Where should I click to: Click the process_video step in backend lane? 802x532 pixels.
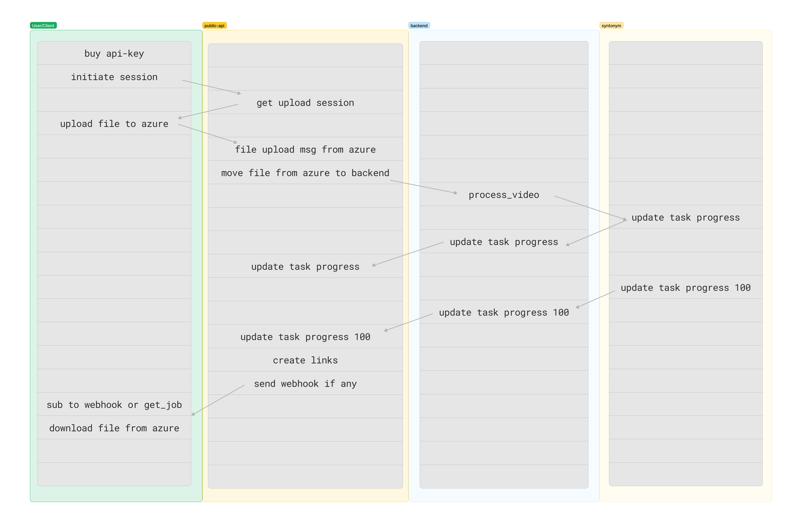tap(504, 195)
